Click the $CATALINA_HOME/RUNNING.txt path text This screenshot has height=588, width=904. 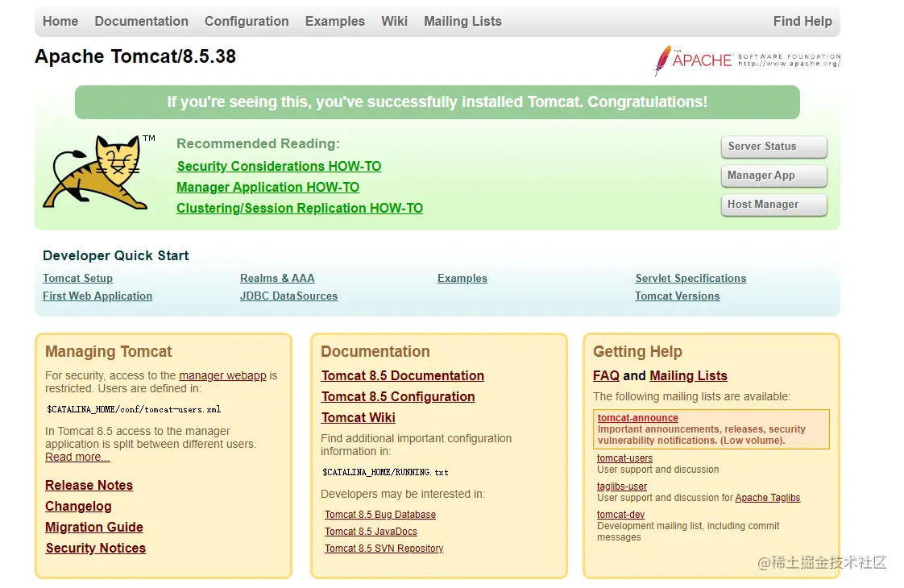[385, 472]
